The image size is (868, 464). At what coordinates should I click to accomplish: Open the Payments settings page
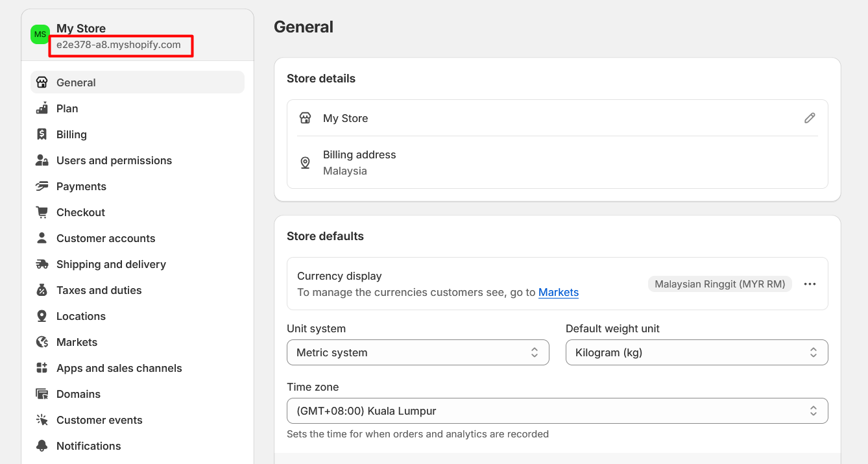pyautogui.click(x=81, y=186)
